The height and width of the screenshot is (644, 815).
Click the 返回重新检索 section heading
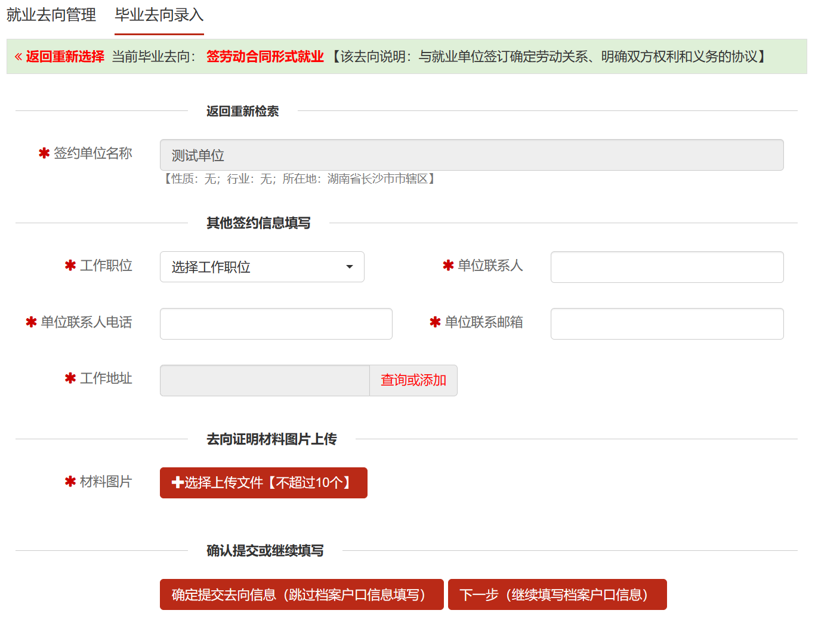(x=243, y=111)
